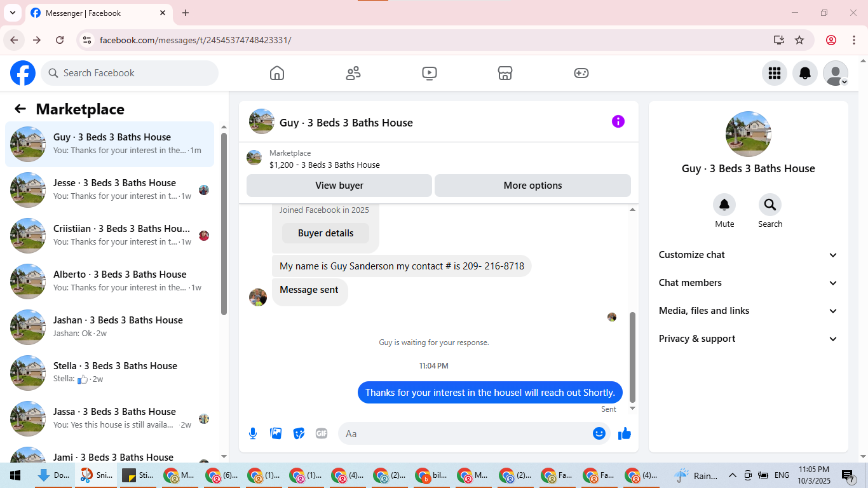Expand the Customize chat section
Screen dimensions: 868x488
coord(749,255)
